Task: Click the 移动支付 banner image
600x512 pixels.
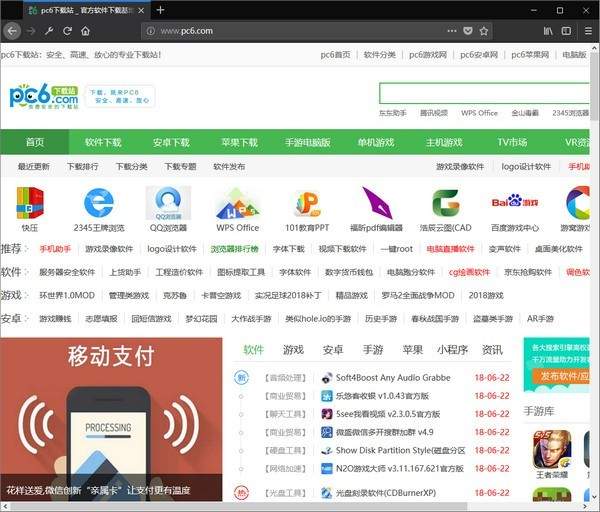Action: tap(111, 418)
